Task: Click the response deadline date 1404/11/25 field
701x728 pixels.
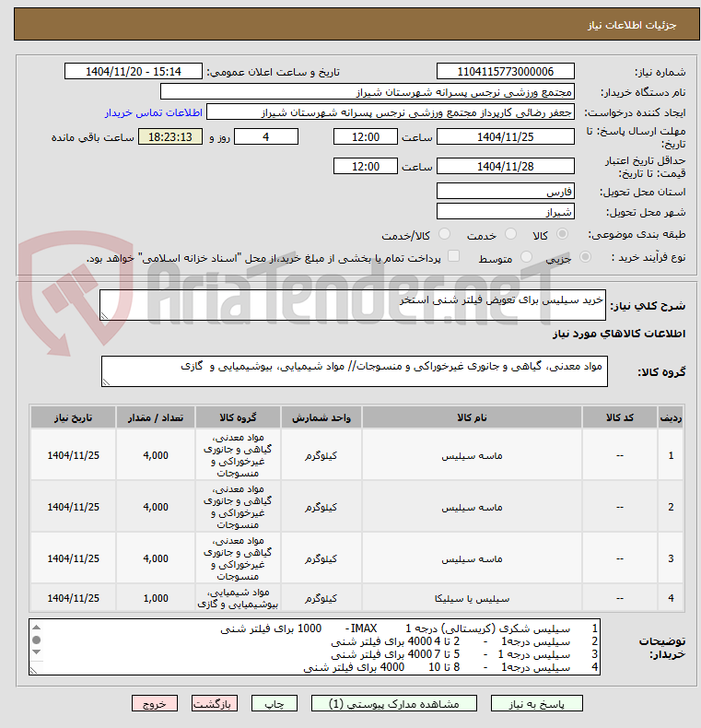Action: click(x=505, y=137)
